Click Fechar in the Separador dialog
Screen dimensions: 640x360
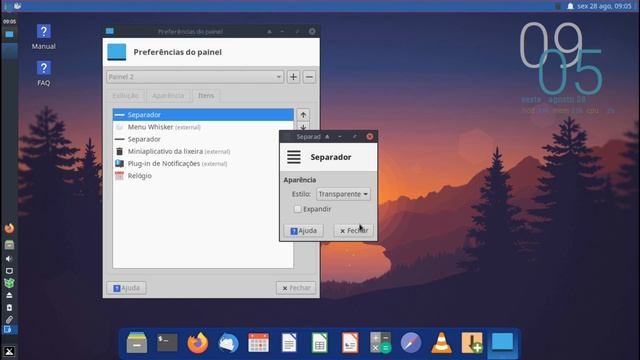click(353, 231)
